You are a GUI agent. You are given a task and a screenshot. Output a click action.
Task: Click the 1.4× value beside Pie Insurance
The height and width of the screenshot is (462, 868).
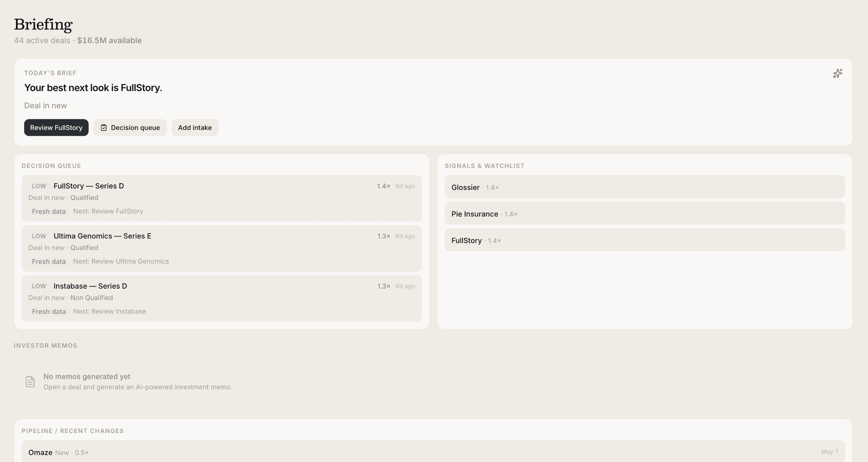pyautogui.click(x=511, y=214)
